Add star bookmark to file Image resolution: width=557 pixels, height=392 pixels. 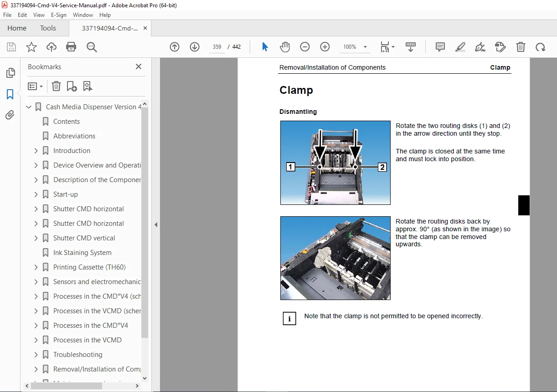tap(31, 47)
